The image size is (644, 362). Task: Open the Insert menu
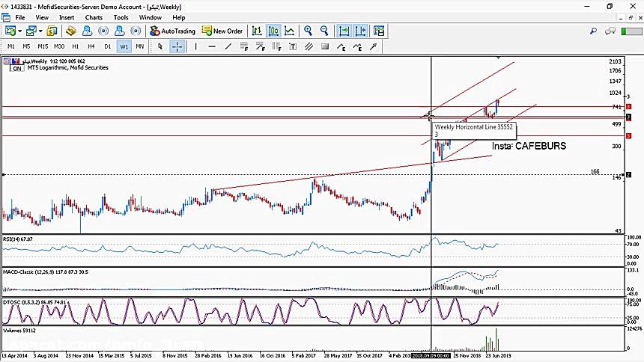pos(67,17)
